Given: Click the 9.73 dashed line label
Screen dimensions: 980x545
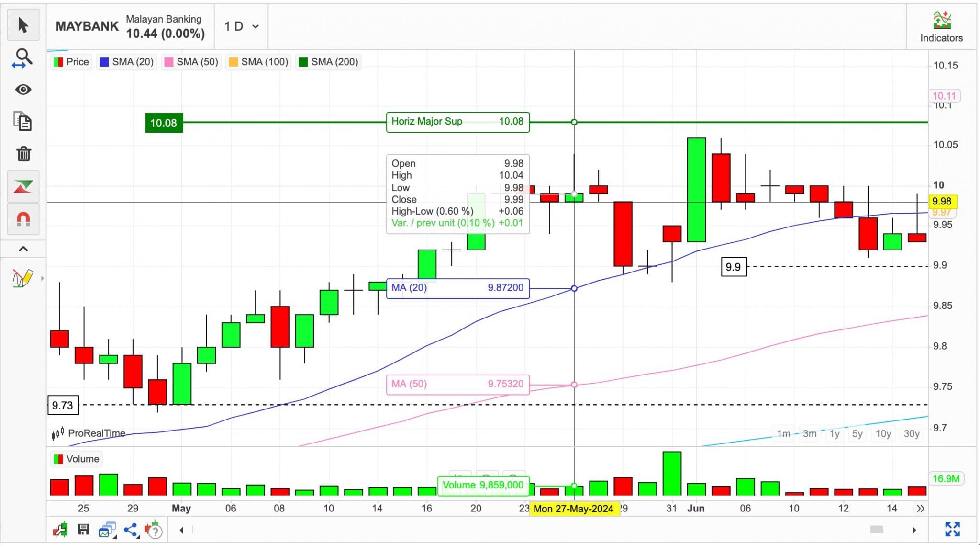Looking at the screenshot, I should point(63,405).
